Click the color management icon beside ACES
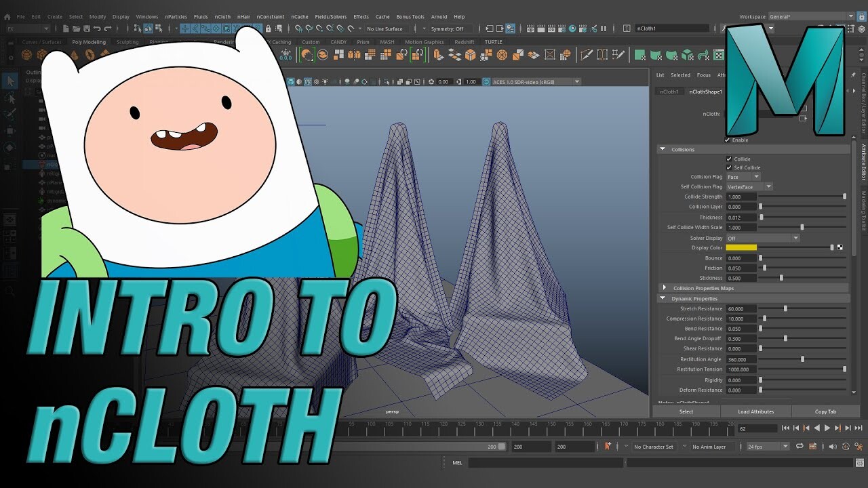 [x=486, y=82]
